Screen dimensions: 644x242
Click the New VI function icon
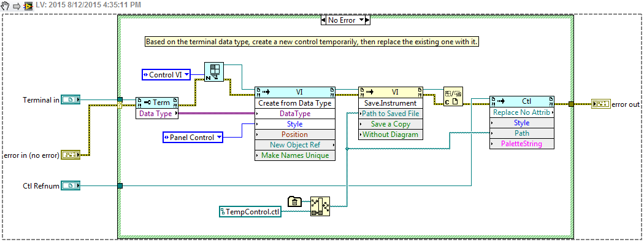pyautogui.click(x=214, y=72)
